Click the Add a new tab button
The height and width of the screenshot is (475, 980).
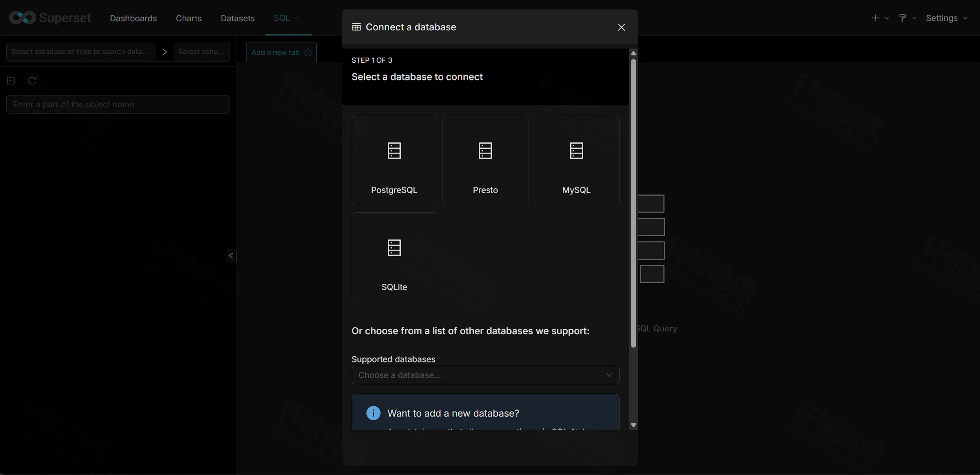(x=281, y=52)
